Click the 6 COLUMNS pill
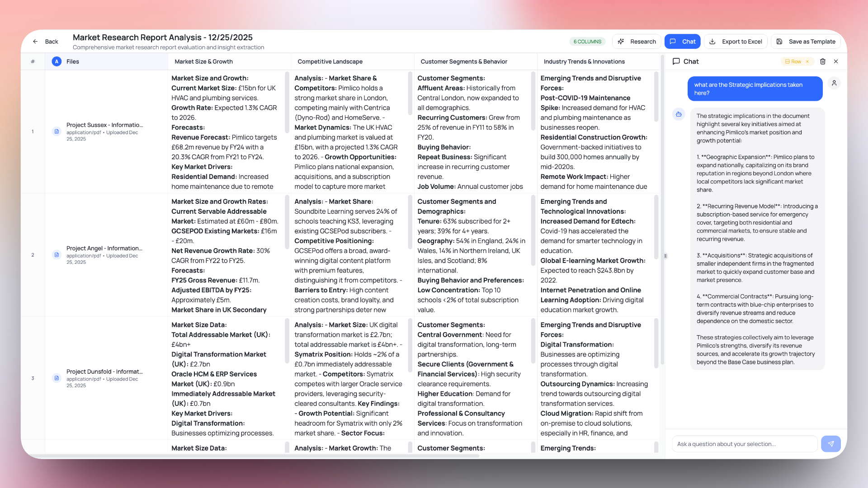 coord(587,41)
